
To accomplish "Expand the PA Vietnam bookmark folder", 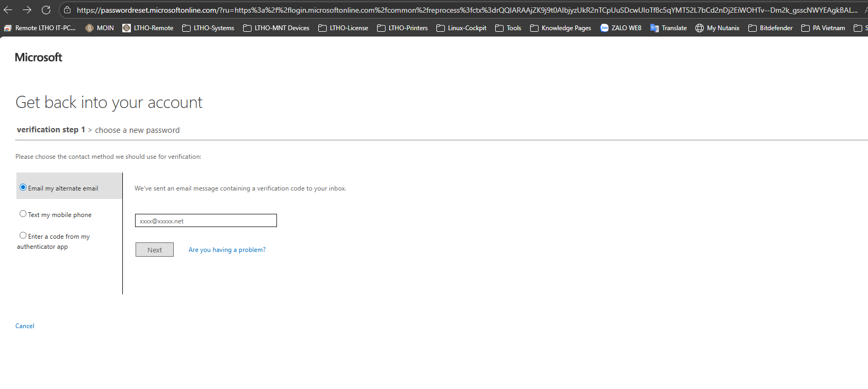I will pos(823,28).
